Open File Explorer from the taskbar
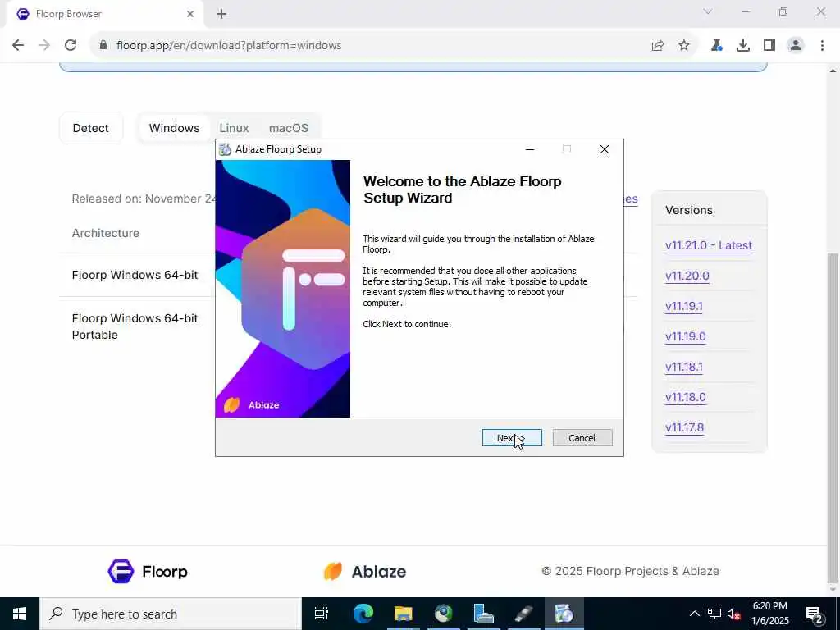Screen dimensions: 840x630 [x=403, y=614]
